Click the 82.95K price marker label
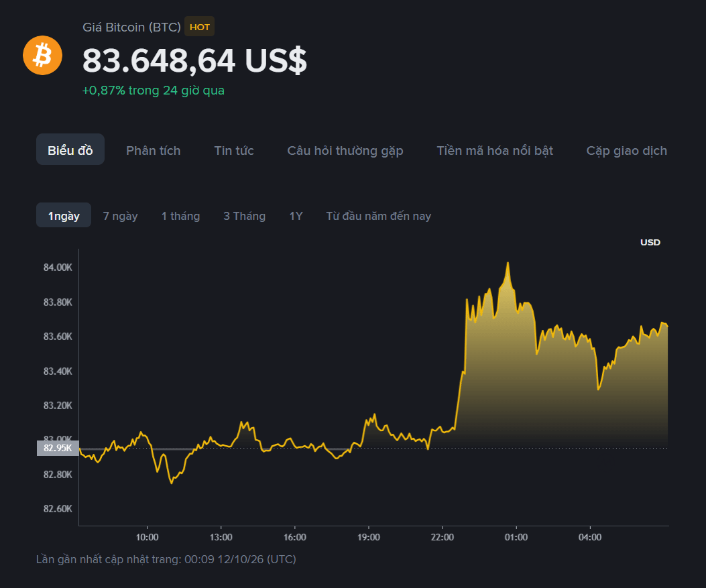Screen dimensions: 706x588 [x=58, y=448]
